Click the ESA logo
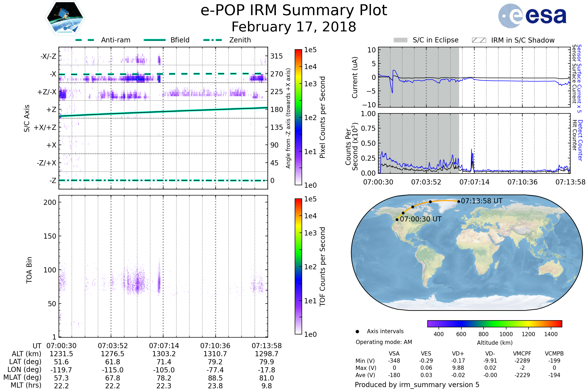The image size is (588, 392). coord(532,16)
